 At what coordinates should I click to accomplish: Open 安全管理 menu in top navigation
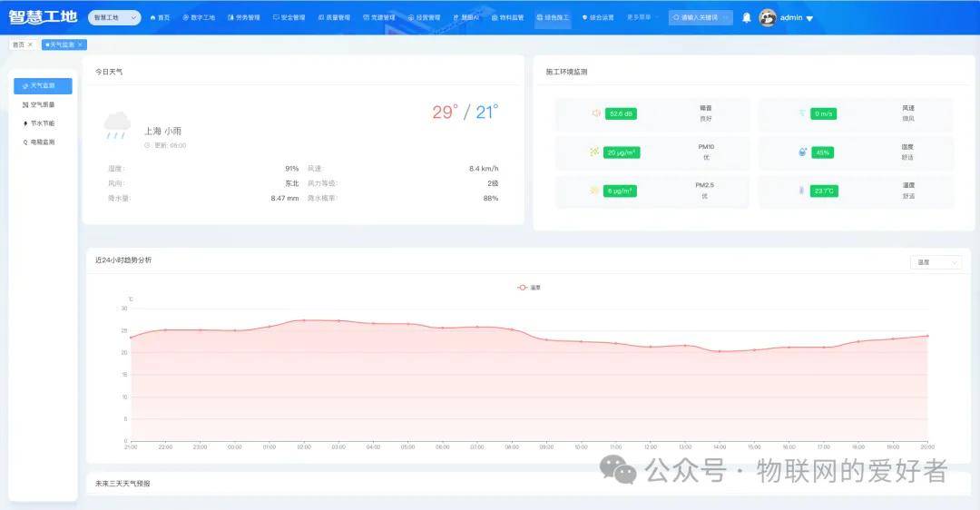tap(289, 17)
